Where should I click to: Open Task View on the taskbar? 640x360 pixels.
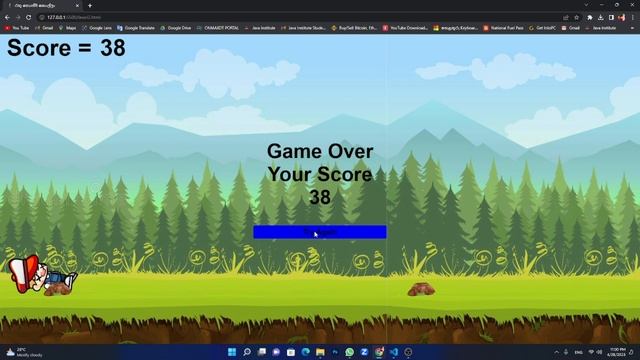pos(262,352)
